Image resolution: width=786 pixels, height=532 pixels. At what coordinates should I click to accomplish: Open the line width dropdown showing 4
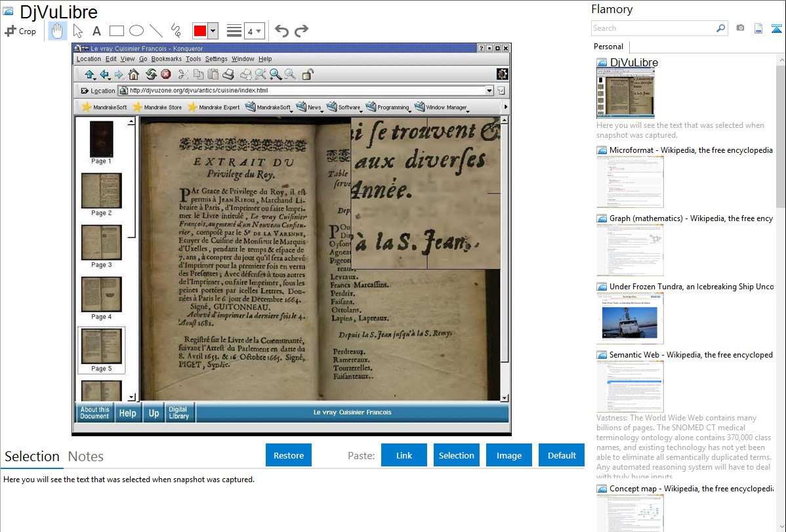pyautogui.click(x=255, y=31)
